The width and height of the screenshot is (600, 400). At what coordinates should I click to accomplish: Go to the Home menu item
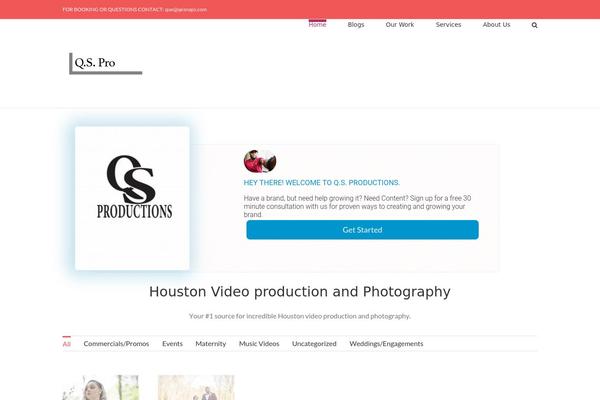click(317, 24)
